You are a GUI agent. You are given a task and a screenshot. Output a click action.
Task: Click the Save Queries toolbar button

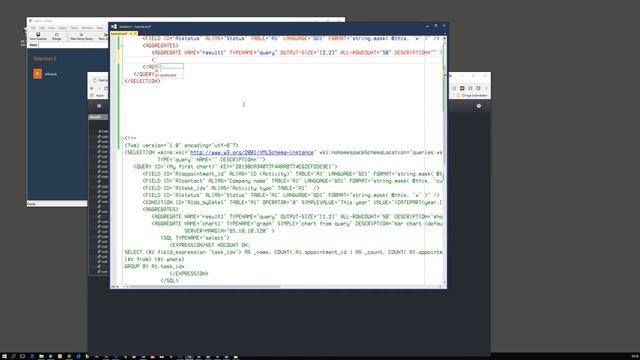click(x=38, y=36)
